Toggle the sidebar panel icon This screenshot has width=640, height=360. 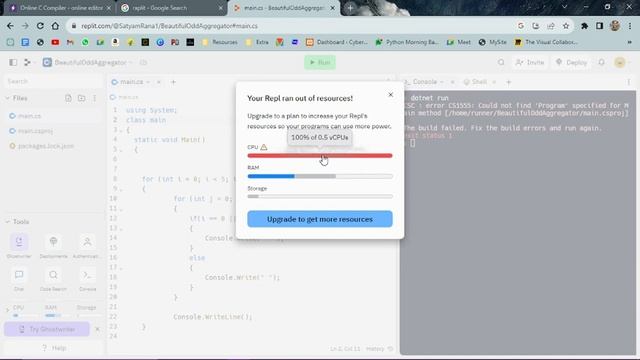(13, 62)
